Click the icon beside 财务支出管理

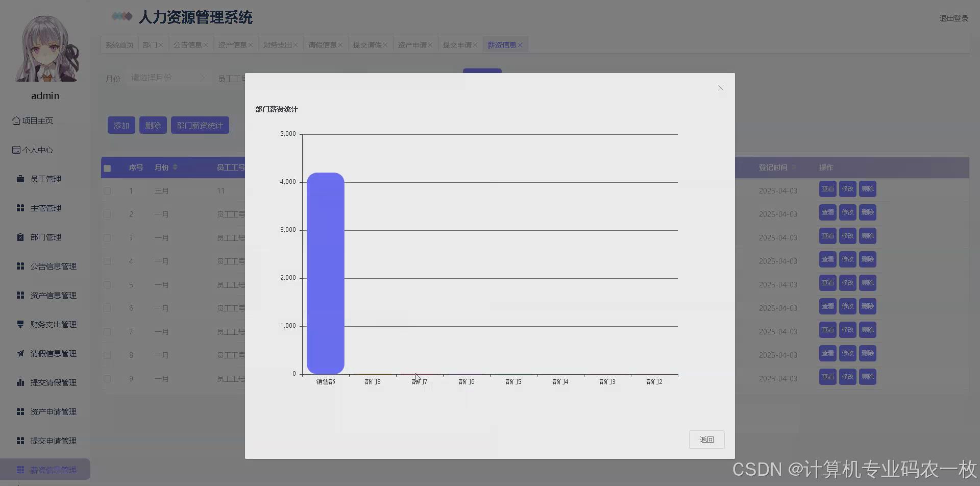pyautogui.click(x=20, y=324)
